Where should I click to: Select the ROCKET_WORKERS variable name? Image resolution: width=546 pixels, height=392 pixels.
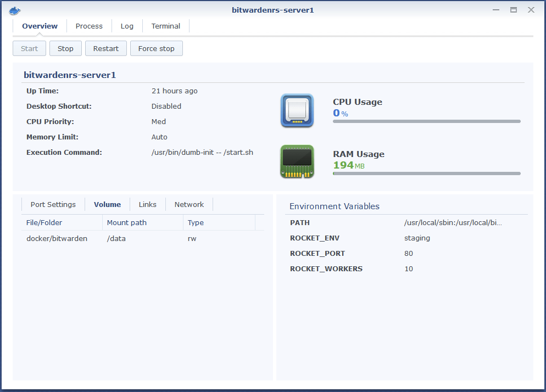(x=326, y=269)
